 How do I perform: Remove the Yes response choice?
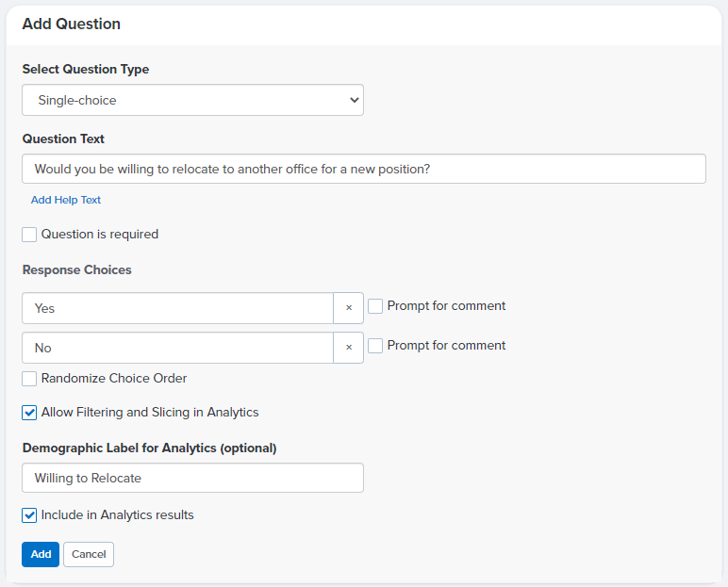[348, 308]
